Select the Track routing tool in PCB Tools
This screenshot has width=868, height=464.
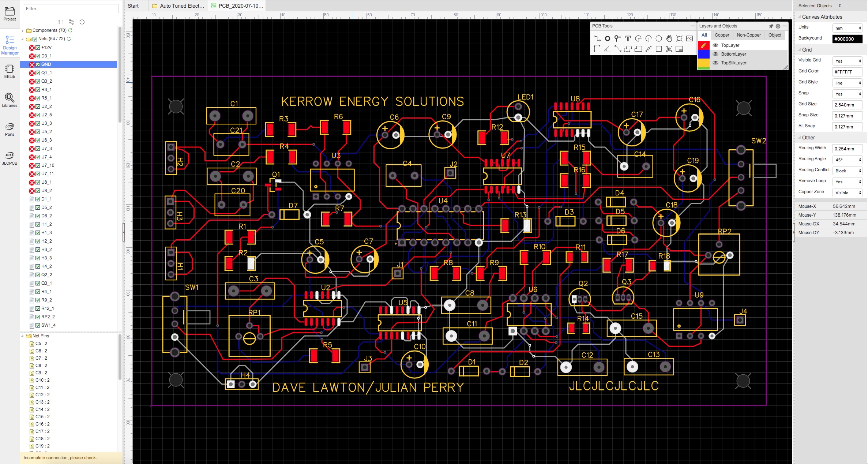[x=597, y=38]
